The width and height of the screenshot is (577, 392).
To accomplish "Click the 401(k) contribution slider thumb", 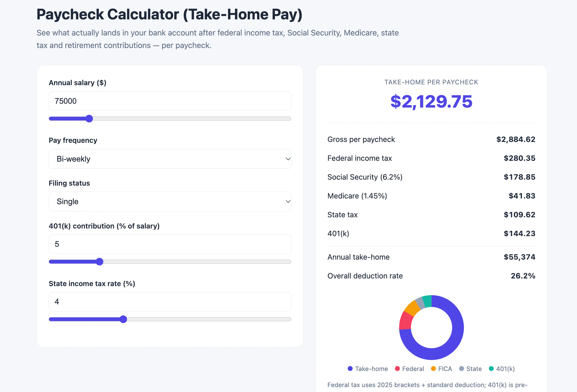I will 100,262.
